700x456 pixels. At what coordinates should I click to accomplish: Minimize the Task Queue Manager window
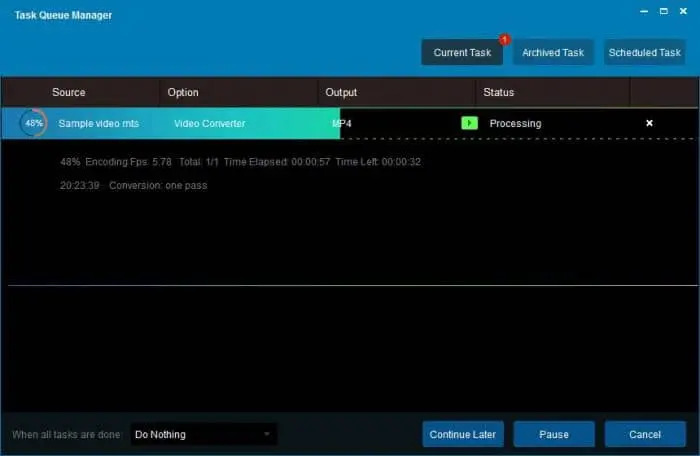(x=642, y=10)
